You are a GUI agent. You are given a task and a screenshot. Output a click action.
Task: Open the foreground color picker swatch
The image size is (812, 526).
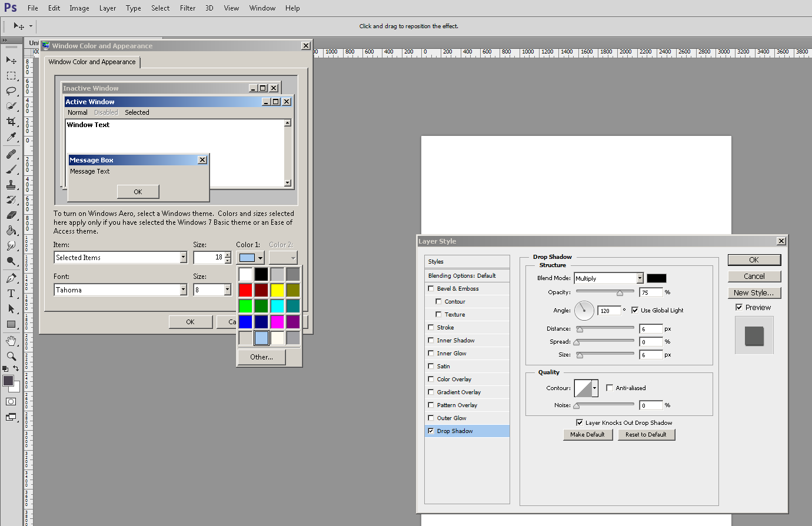tap(8, 381)
